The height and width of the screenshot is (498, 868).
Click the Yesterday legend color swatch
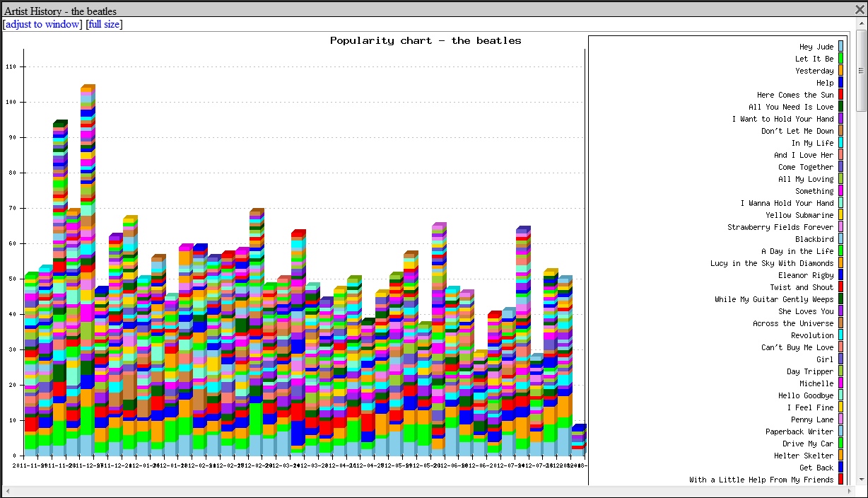(840, 71)
